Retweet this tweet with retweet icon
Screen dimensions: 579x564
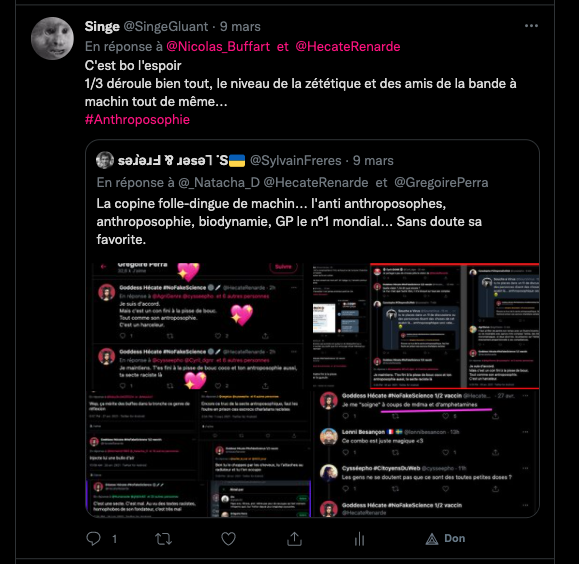click(163, 539)
